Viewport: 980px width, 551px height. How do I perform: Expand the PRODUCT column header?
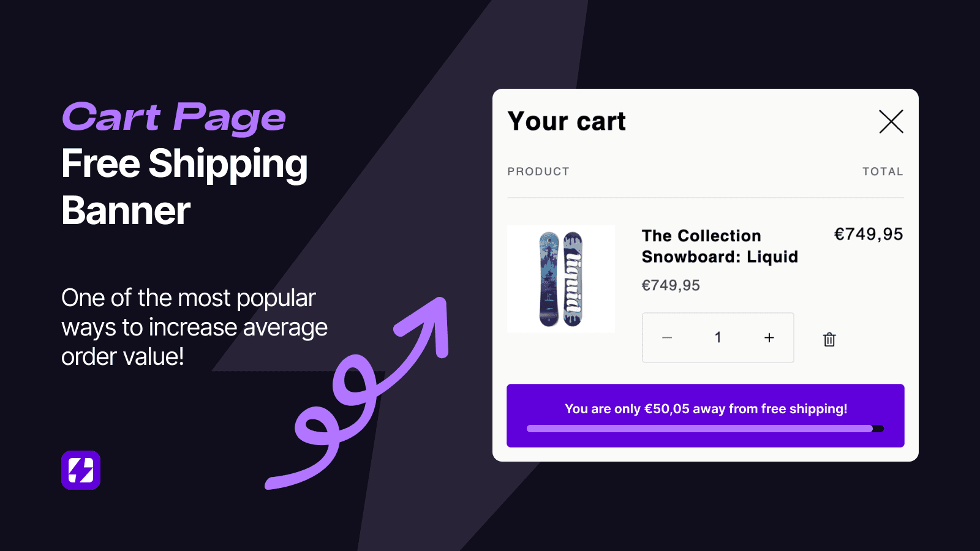(x=538, y=171)
